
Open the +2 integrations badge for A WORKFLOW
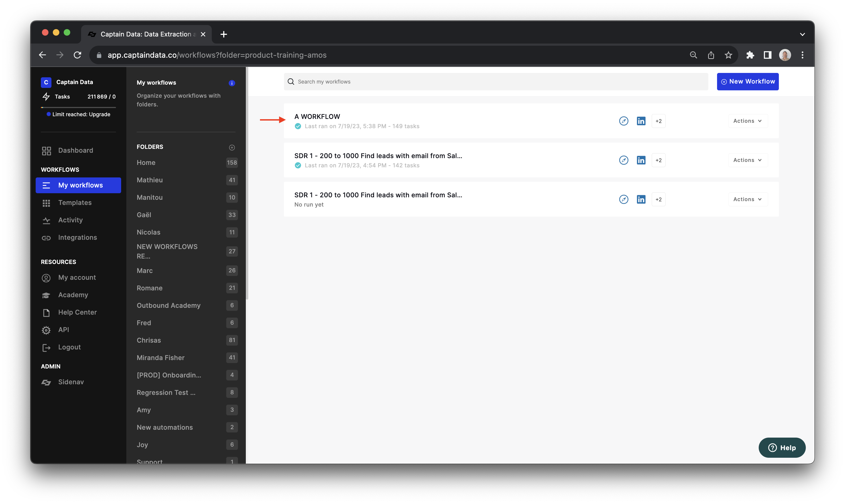tap(658, 121)
